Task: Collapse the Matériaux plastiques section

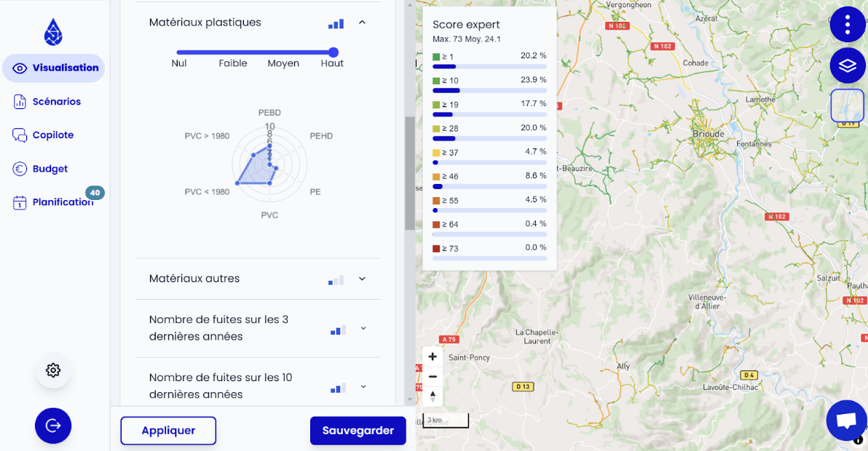Action: (362, 23)
